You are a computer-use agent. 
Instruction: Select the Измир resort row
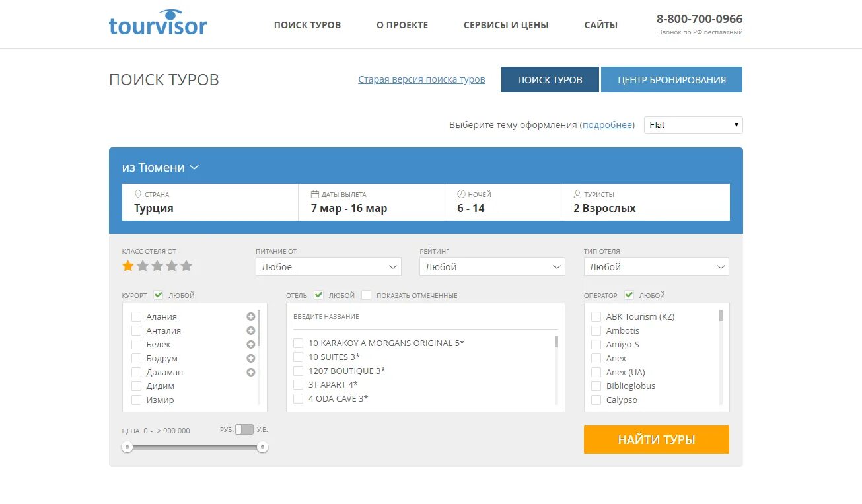coord(153,400)
